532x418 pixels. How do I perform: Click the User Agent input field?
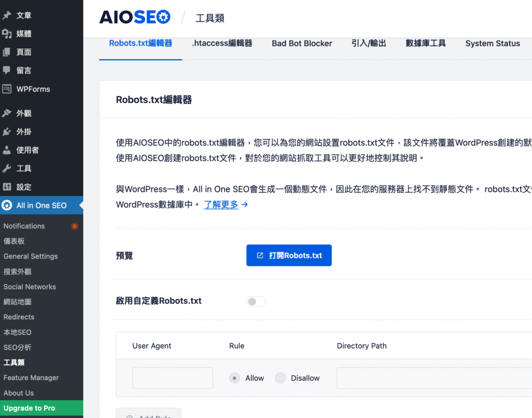172,377
